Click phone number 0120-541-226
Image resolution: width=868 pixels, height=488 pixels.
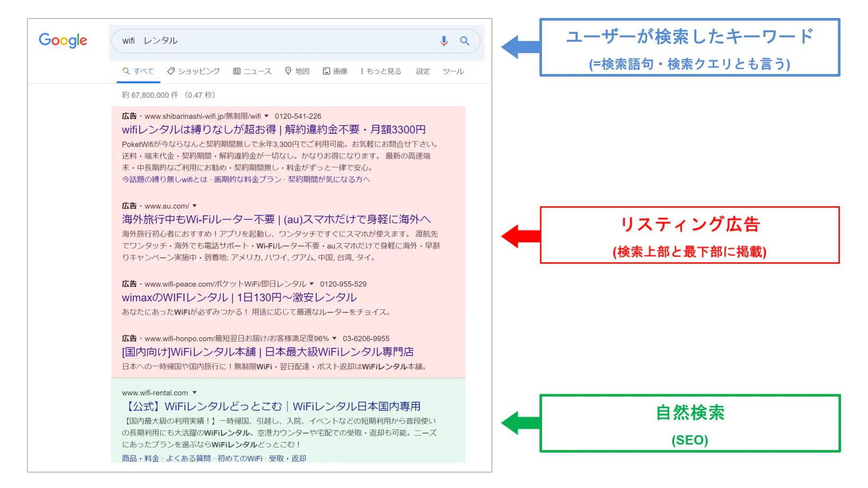[298, 116]
